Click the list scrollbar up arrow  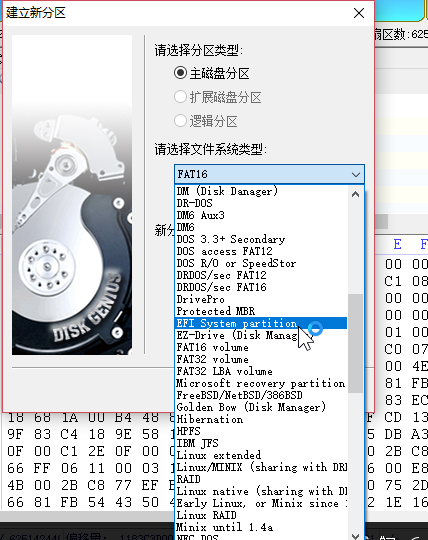356,194
